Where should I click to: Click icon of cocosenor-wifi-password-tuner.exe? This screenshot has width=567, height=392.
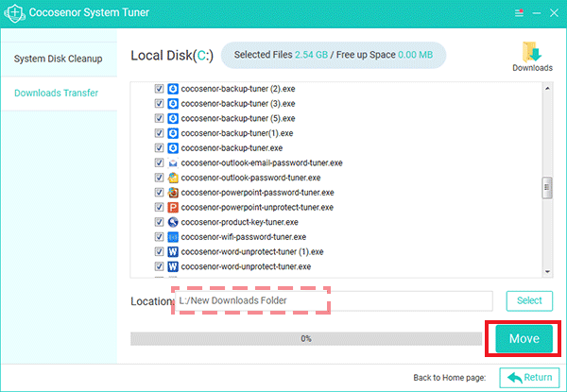coord(173,237)
